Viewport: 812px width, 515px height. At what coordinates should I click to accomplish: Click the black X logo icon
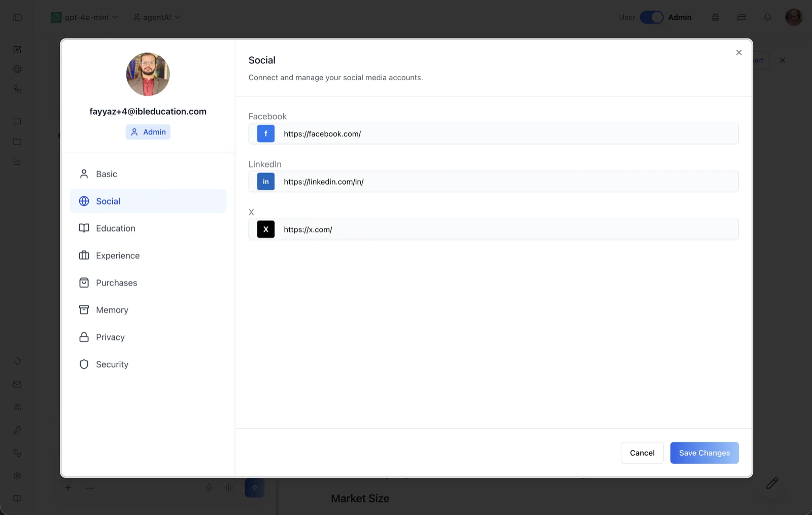(265, 229)
